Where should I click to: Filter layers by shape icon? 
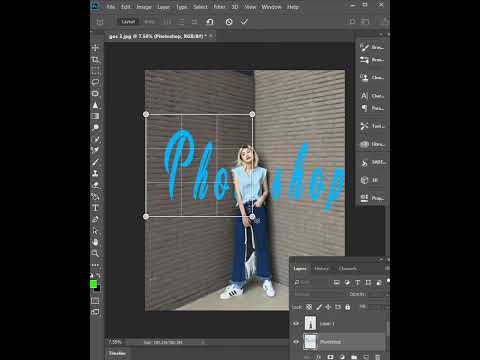[368, 283]
